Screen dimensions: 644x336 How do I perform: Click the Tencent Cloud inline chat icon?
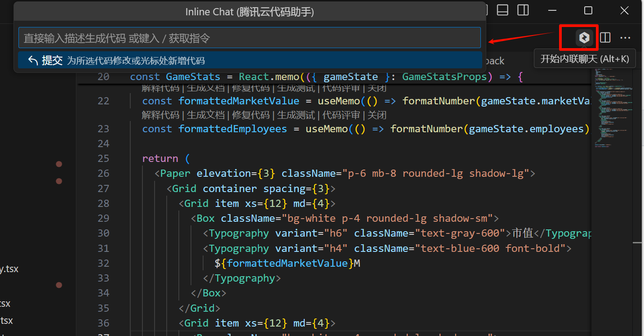584,38
